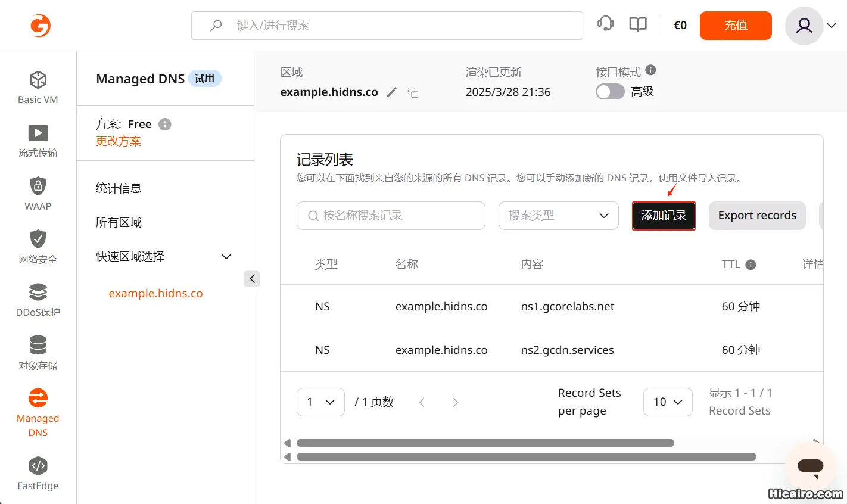Click the €0 balance
The image size is (847, 504).
click(x=680, y=26)
